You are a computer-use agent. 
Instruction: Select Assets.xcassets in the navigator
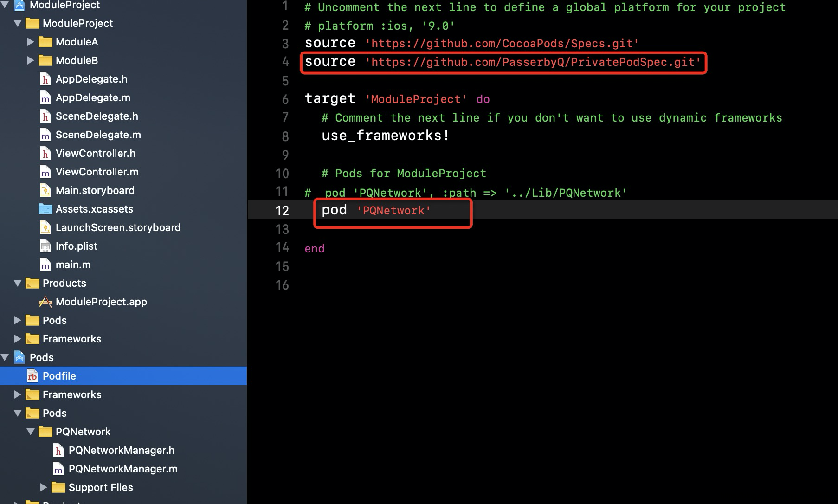pyautogui.click(x=94, y=209)
